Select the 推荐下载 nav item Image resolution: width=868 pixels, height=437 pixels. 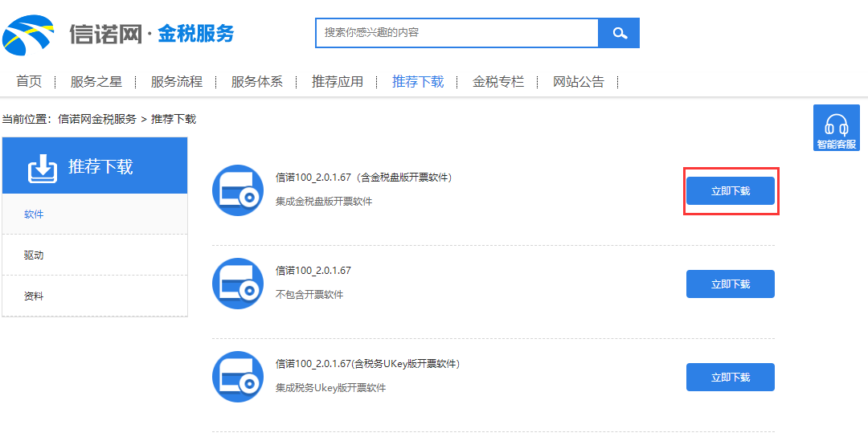point(418,82)
